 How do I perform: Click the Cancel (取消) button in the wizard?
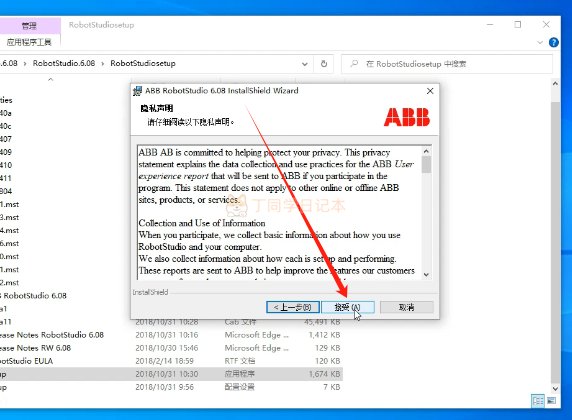[406, 307]
